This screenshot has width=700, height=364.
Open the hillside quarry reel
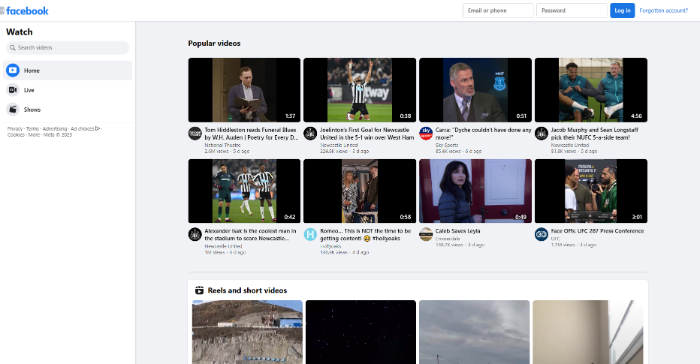(x=247, y=332)
